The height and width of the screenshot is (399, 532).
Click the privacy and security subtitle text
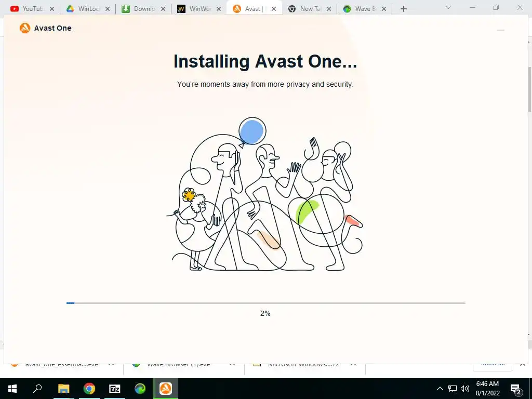[x=265, y=84]
